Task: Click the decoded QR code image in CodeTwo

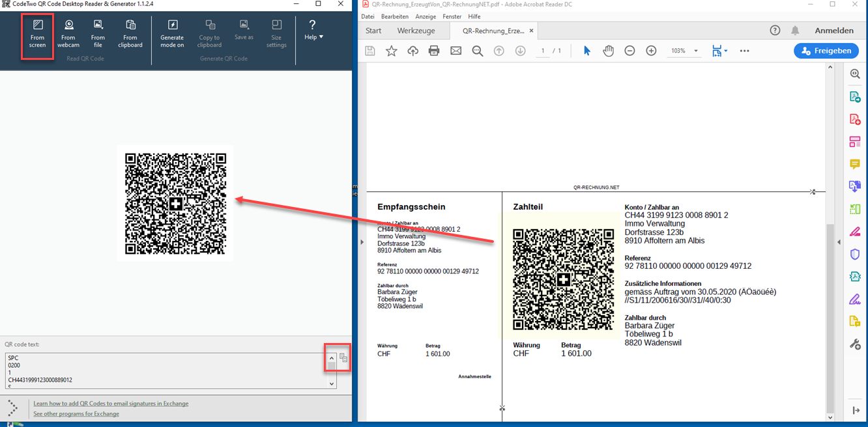Action: click(175, 203)
